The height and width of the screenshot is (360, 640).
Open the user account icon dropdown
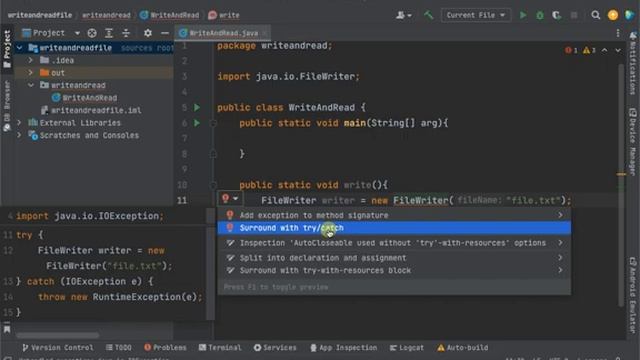tap(403, 15)
